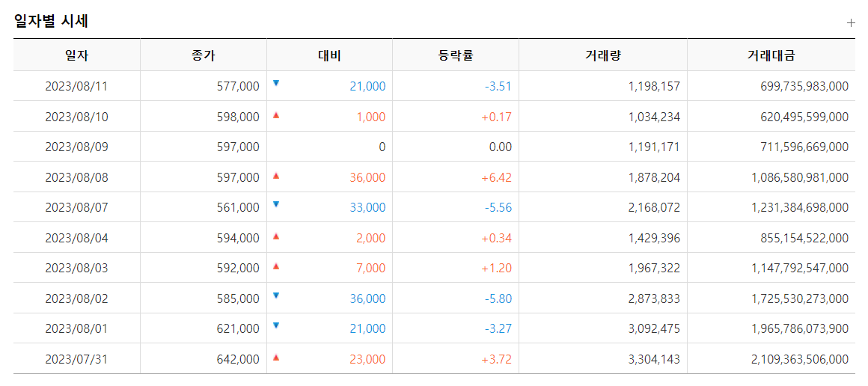Click the up arrow in the 2023/07/31 row

point(276,358)
